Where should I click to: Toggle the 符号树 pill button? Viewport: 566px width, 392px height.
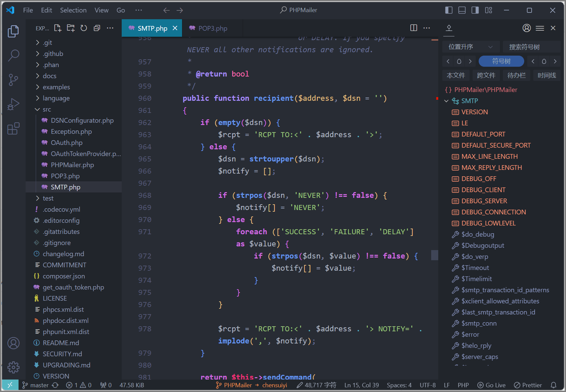(501, 61)
